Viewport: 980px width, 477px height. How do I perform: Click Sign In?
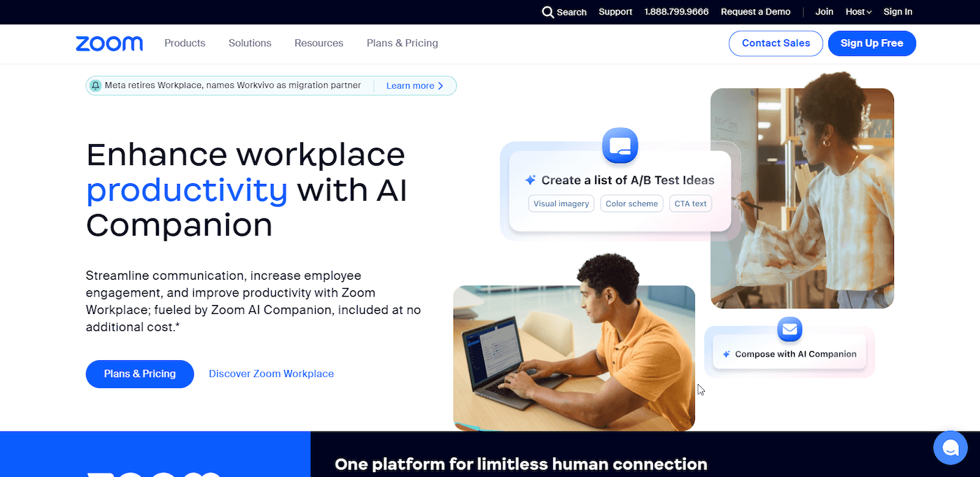click(x=898, y=12)
